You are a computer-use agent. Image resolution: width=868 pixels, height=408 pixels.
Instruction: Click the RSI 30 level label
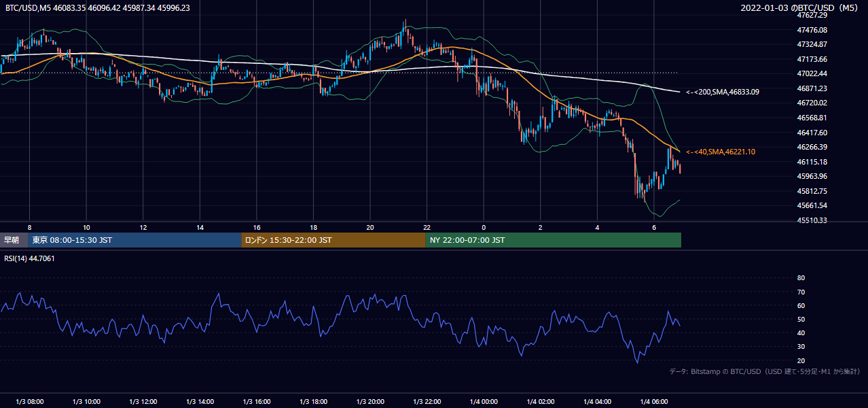pyautogui.click(x=801, y=347)
